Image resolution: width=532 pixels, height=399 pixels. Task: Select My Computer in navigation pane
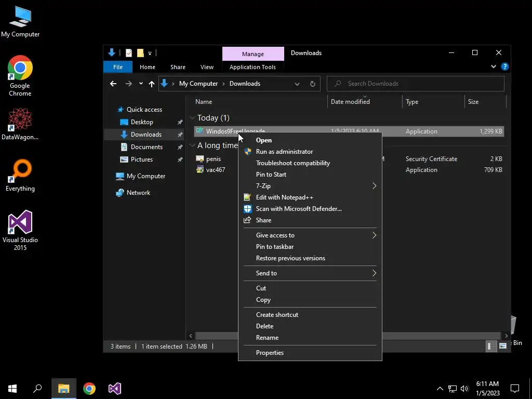tap(146, 176)
